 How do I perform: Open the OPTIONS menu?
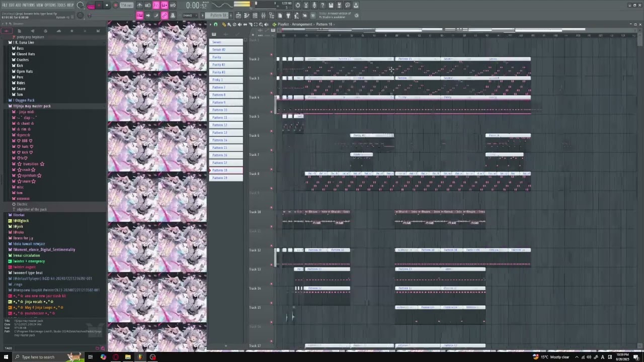50,5
